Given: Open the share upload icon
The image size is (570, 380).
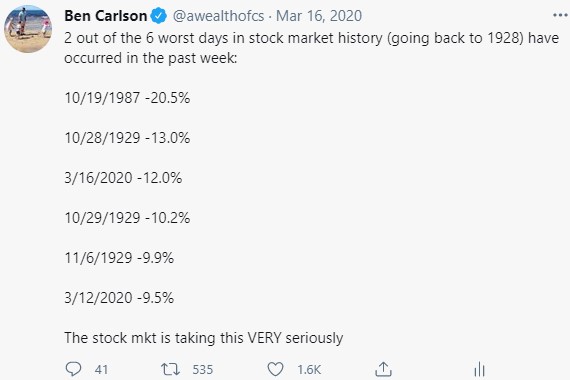Looking at the screenshot, I should (x=383, y=369).
